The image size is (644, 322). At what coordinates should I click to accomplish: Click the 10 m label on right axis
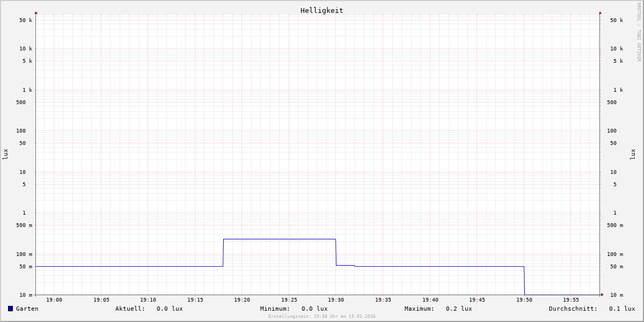[x=617, y=295]
